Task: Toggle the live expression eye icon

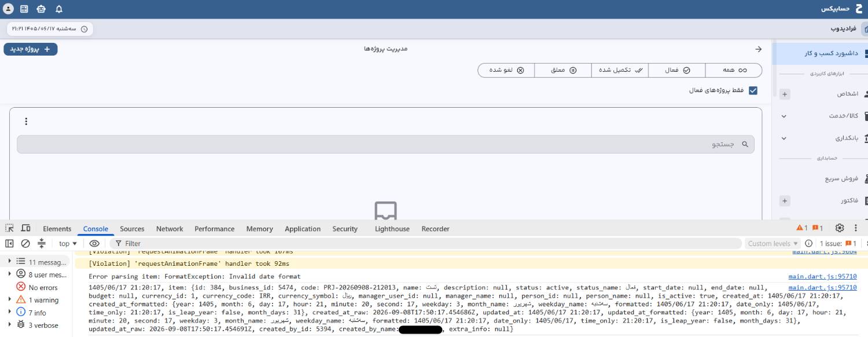Action: pos(94,243)
